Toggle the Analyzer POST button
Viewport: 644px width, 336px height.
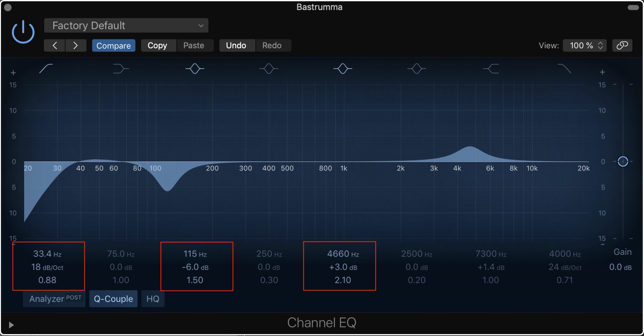[54, 299]
